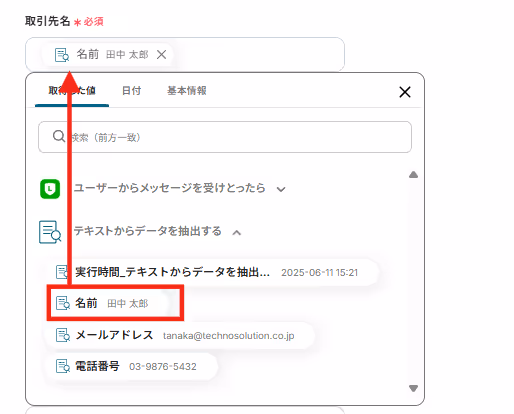This screenshot has height=414, width=514.
Task: Open the 日付 tab
Action: coord(131,90)
